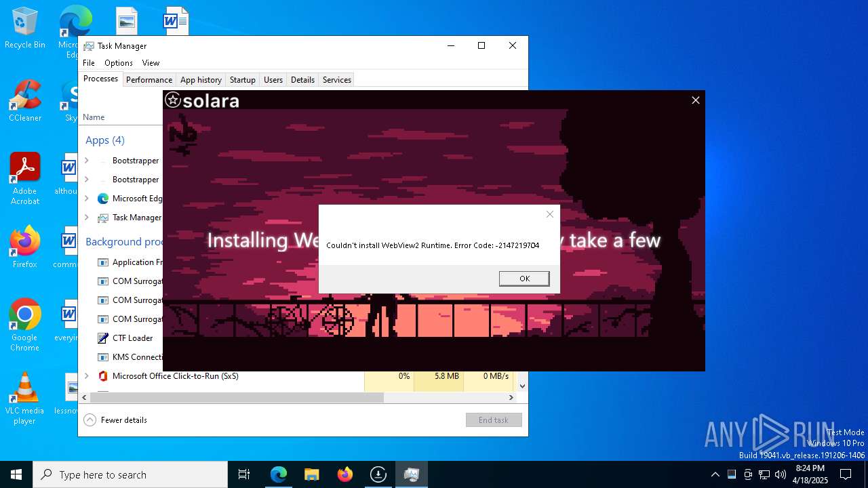Click the downloader app taskbar icon

click(x=378, y=474)
